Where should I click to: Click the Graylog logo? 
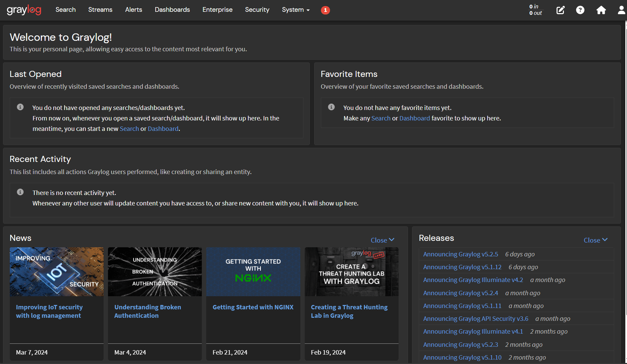pos(24,10)
